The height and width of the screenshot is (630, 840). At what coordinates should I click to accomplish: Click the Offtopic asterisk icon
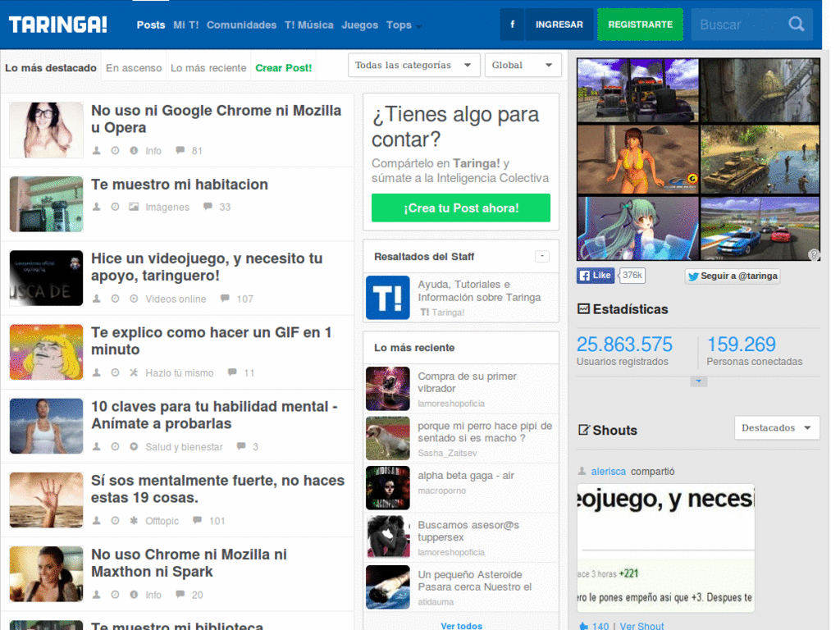click(134, 520)
